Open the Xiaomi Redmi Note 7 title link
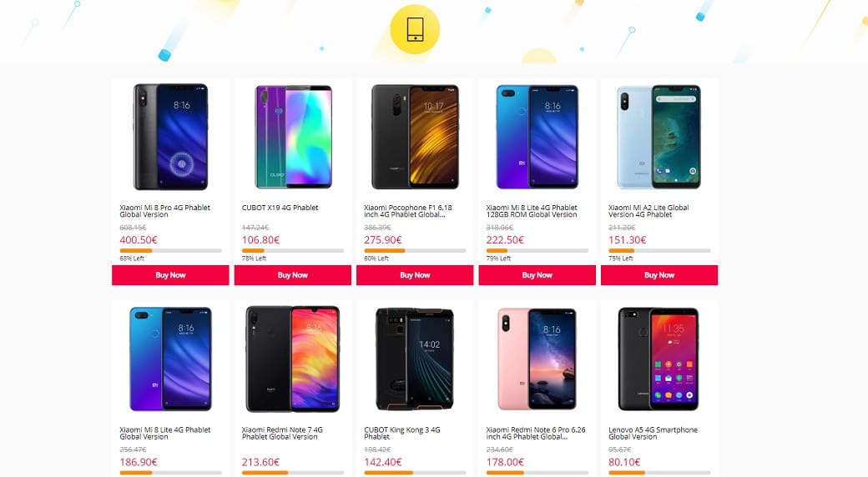The image size is (868, 477). (x=282, y=433)
